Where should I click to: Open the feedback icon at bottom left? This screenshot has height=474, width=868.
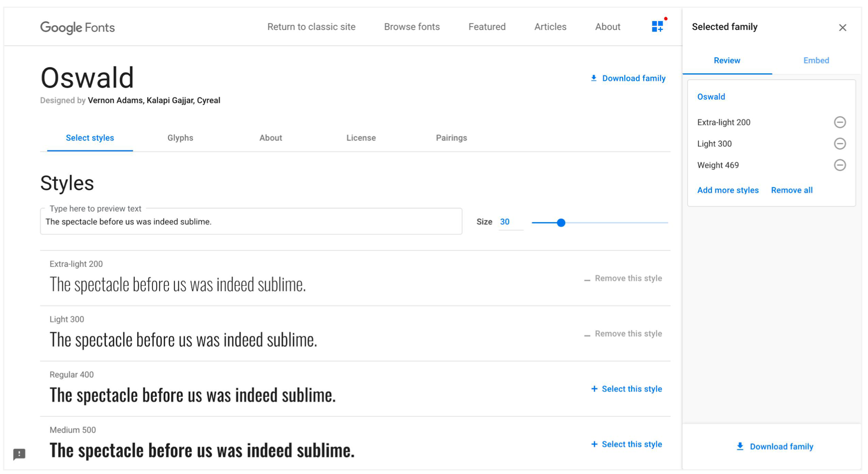pos(19,454)
